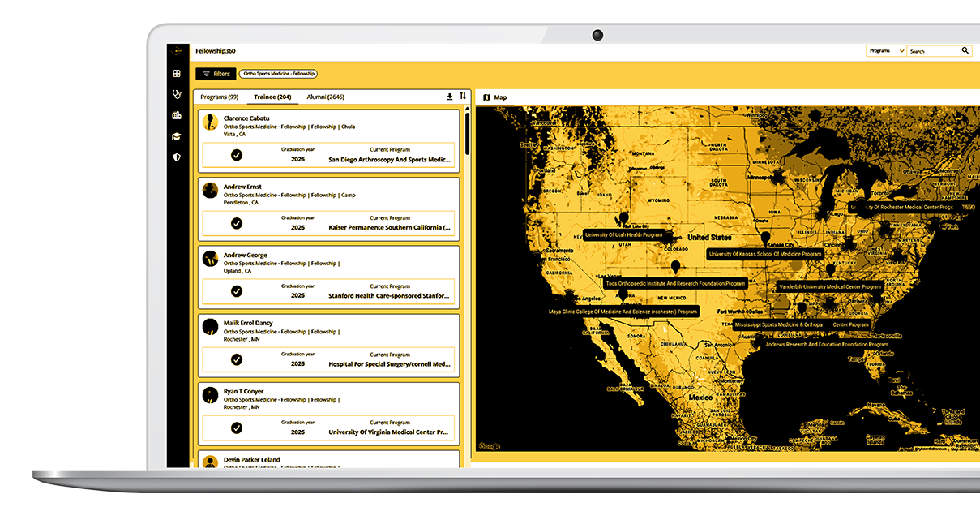Click Andrew George's avatar
Viewport: 980px width, 520px height.
pyautogui.click(x=210, y=259)
